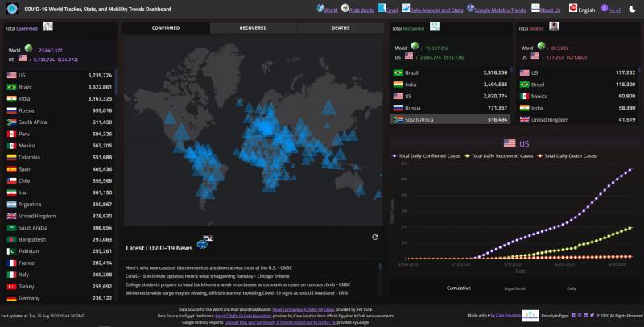Refresh the Latest COVID-19 News
Viewport: 644px width, 327px height.
pos(374,237)
